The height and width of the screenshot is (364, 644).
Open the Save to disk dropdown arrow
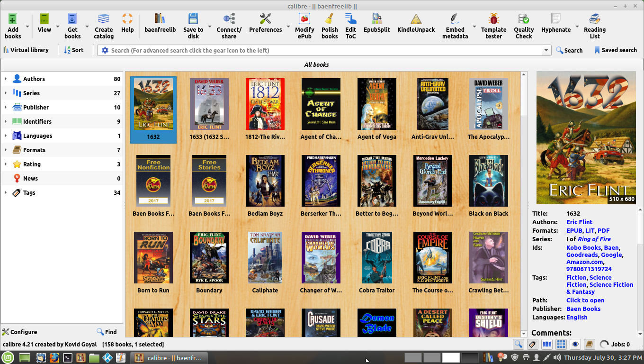pos(209,26)
